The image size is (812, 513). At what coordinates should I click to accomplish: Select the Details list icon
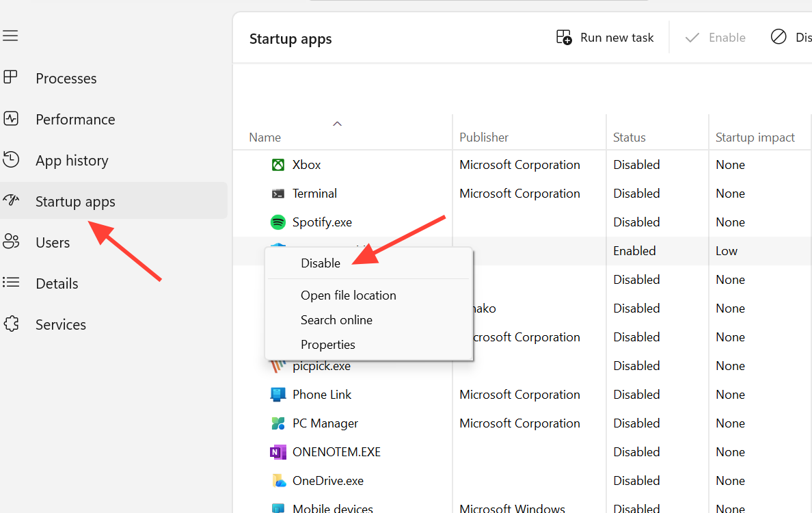click(11, 282)
